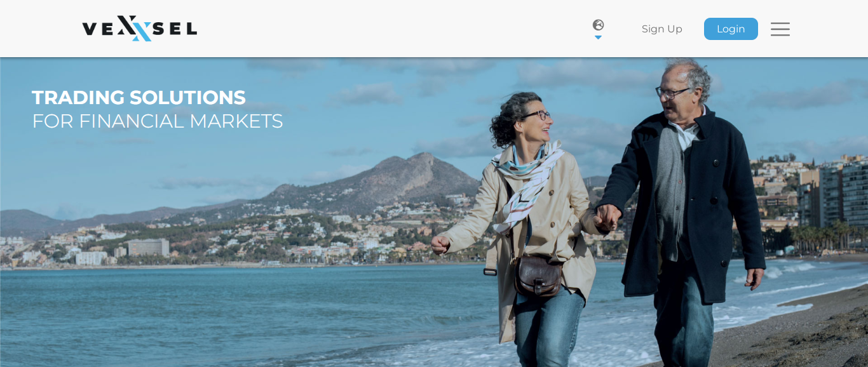The width and height of the screenshot is (868, 367).
Task: Click the man in the dark coat
Action: (x=683, y=210)
